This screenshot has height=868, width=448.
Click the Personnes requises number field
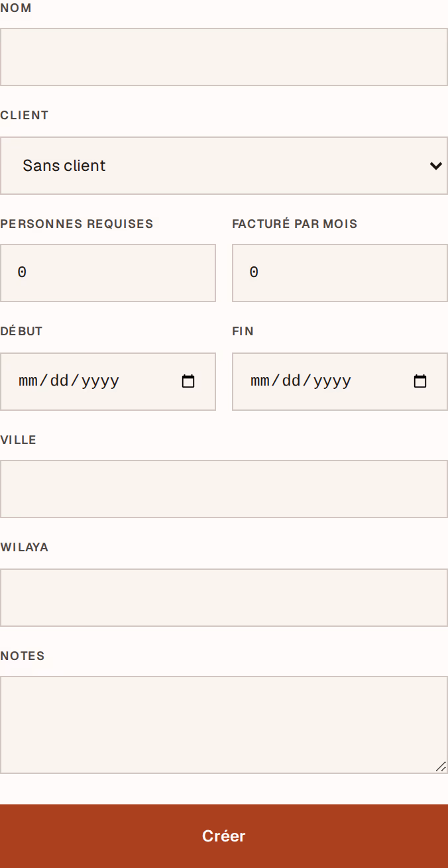pyautogui.click(x=108, y=273)
